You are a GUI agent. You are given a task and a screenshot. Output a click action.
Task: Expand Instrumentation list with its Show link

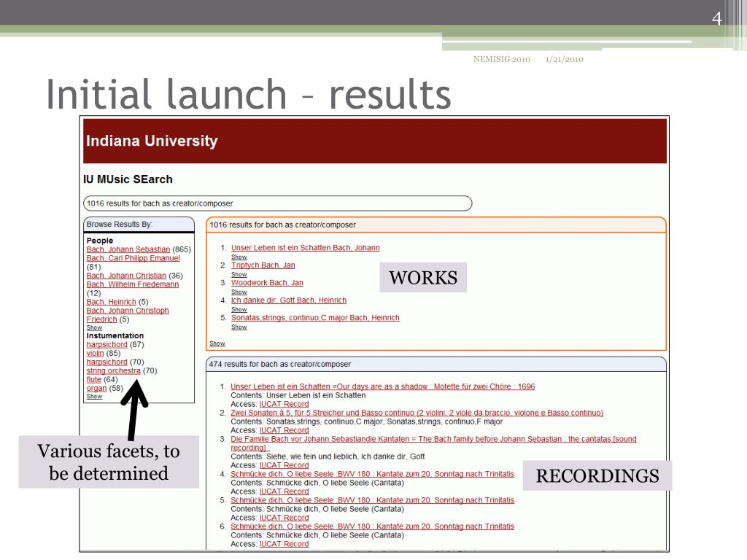94,396
